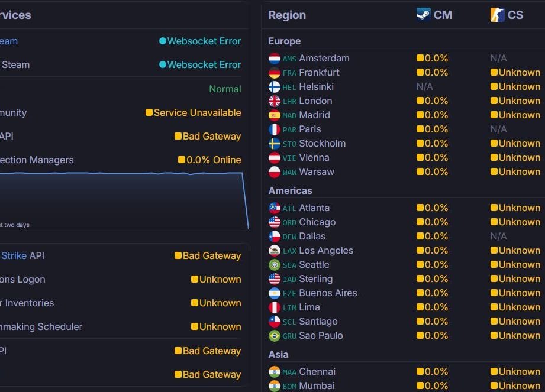Click the Finland flag next to Helsinki
545x392 pixels.
point(274,87)
